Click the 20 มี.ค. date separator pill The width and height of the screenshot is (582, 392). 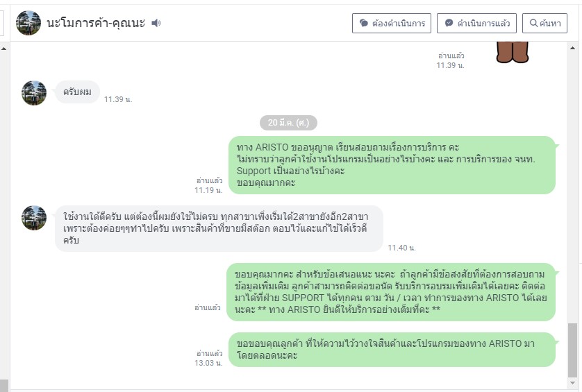click(x=288, y=122)
